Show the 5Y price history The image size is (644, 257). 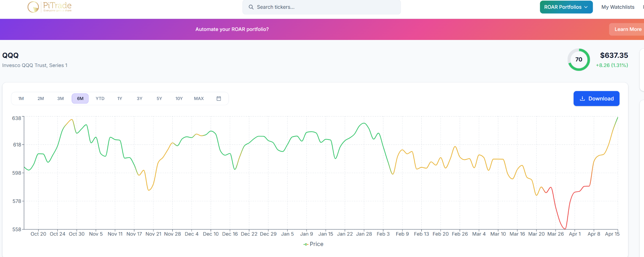coord(159,98)
